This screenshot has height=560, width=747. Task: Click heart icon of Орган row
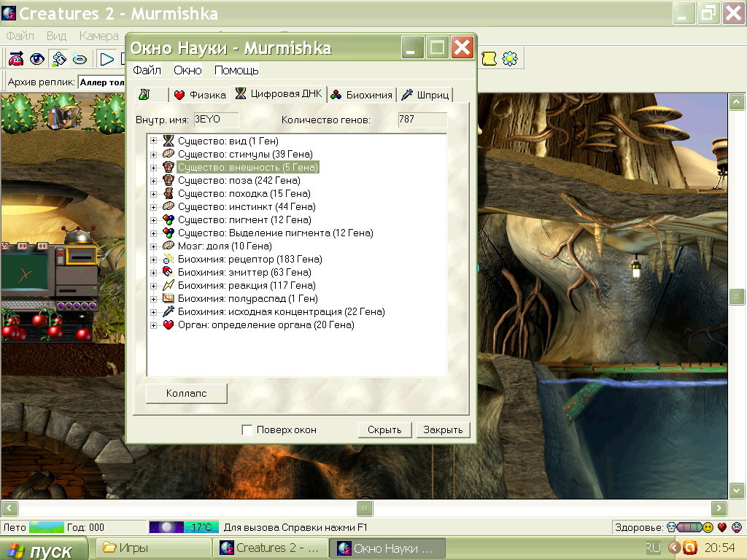point(169,324)
